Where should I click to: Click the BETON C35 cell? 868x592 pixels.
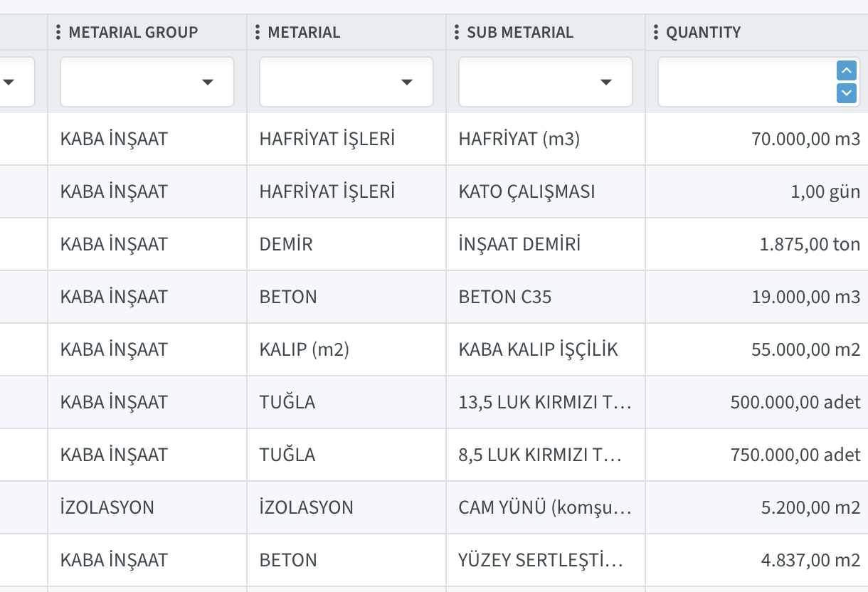point(546,297)
